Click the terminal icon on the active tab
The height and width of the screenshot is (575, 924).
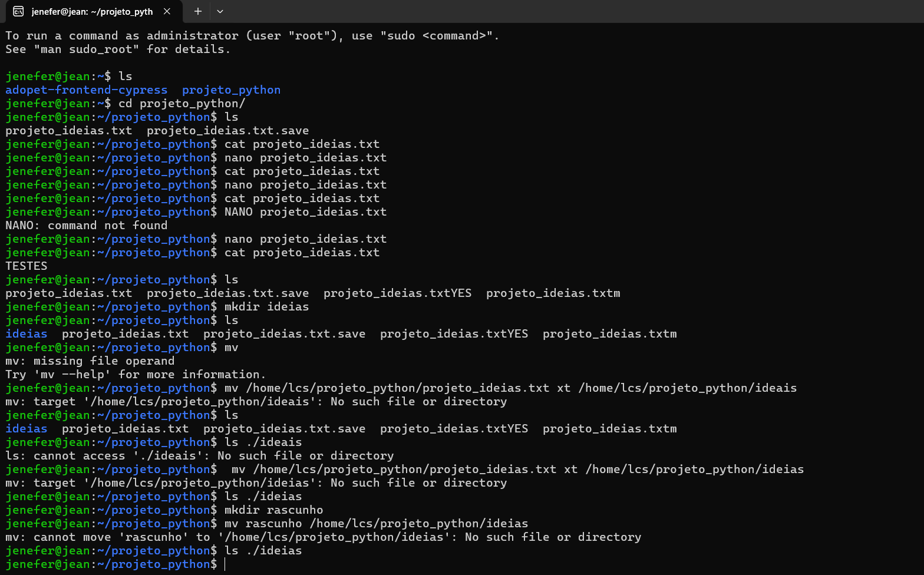pyautogui.click(x=18, y=11)
